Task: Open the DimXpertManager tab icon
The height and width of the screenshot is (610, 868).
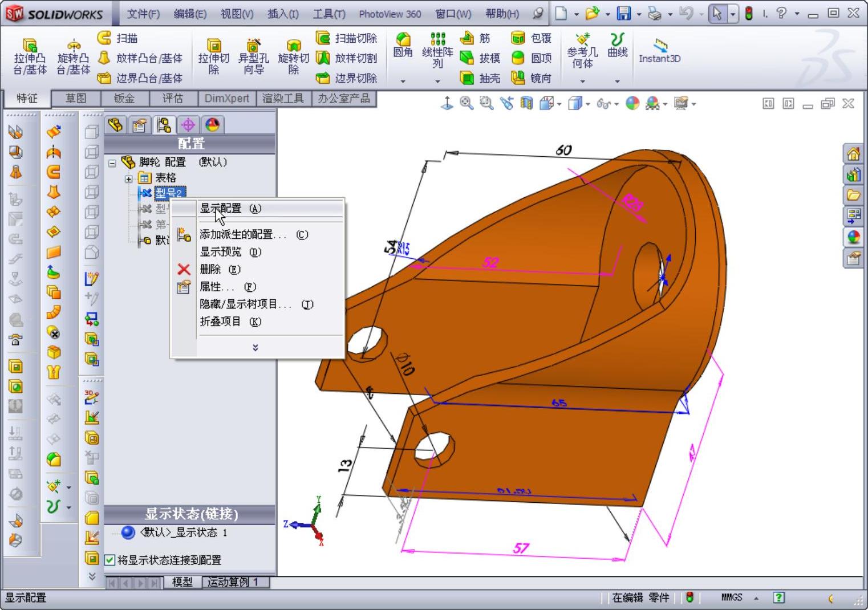Action: [x=188, y=125]
